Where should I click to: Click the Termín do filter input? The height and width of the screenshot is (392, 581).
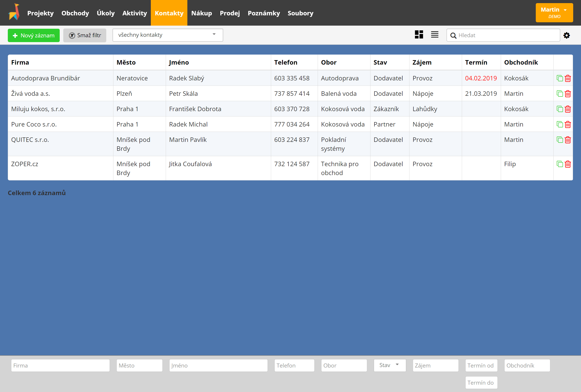(481, 382)
